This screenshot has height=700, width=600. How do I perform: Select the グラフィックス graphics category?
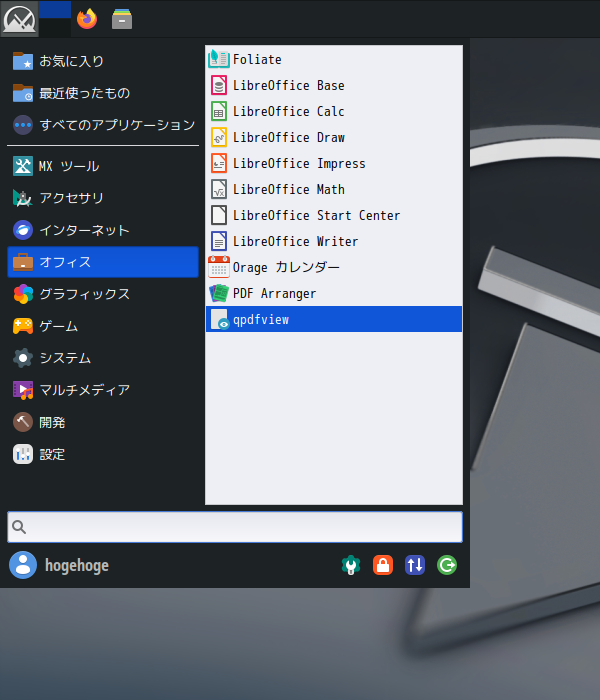tap(103, 294)
